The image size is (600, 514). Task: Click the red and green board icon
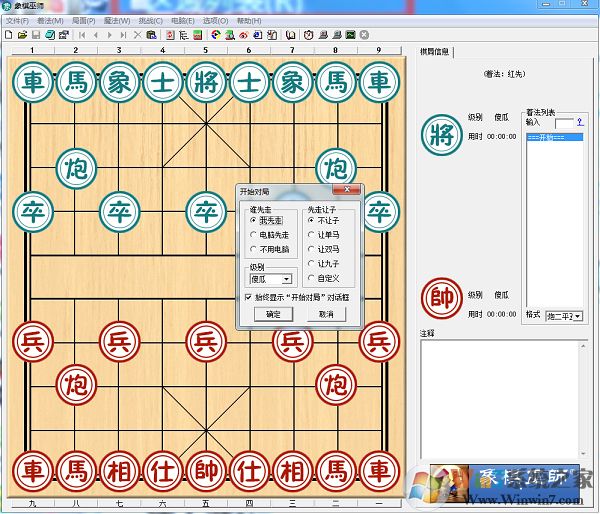[x=197, y=35]
